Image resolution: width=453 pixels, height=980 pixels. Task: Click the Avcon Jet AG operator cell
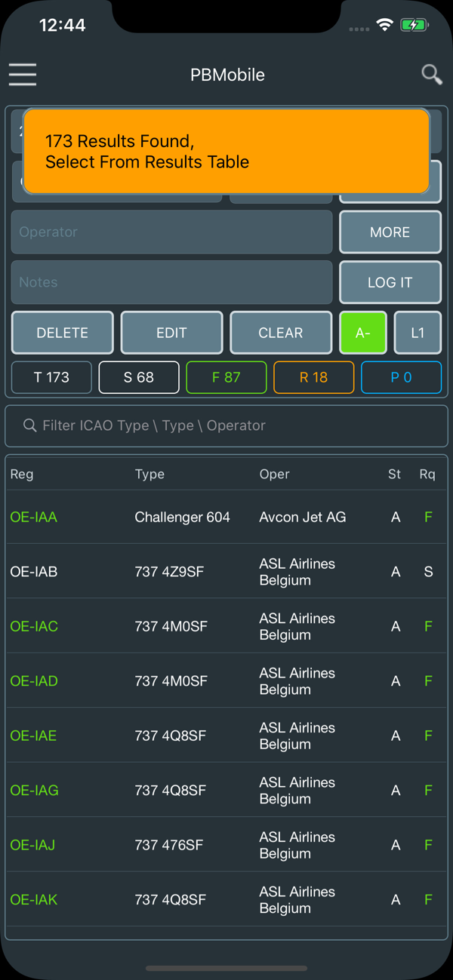point(303,517)
